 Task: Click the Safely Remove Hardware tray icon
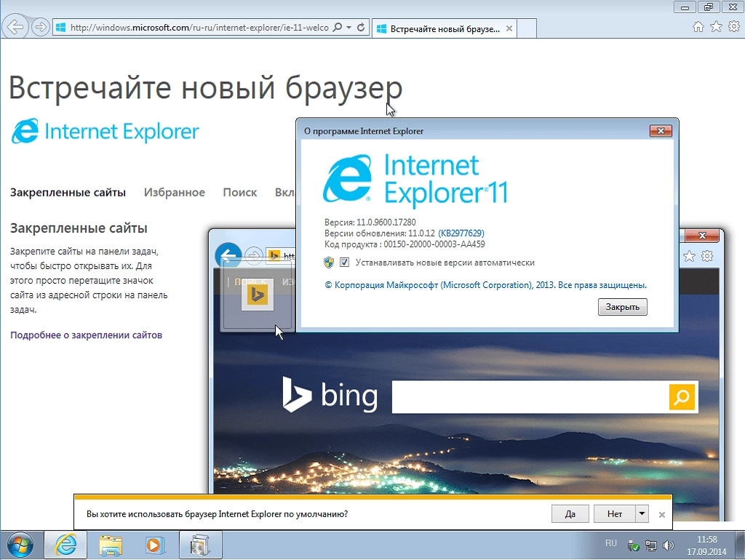633,545
